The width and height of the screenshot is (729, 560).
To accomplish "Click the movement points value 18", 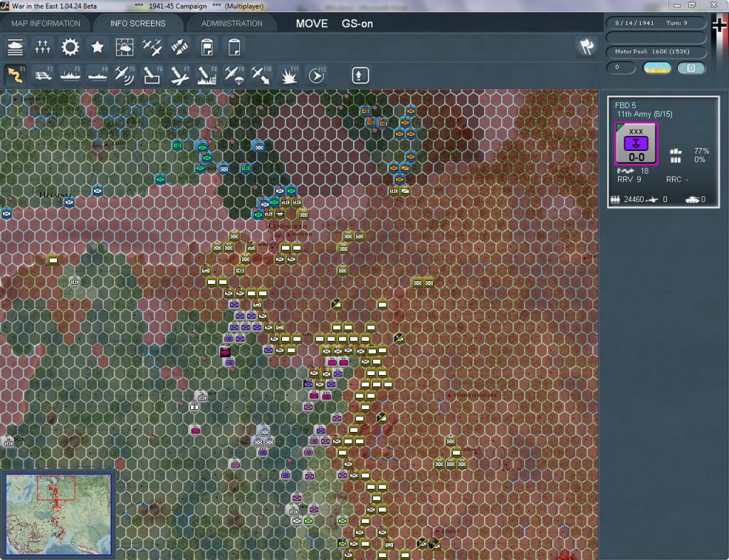I will (x=644, y=171).
